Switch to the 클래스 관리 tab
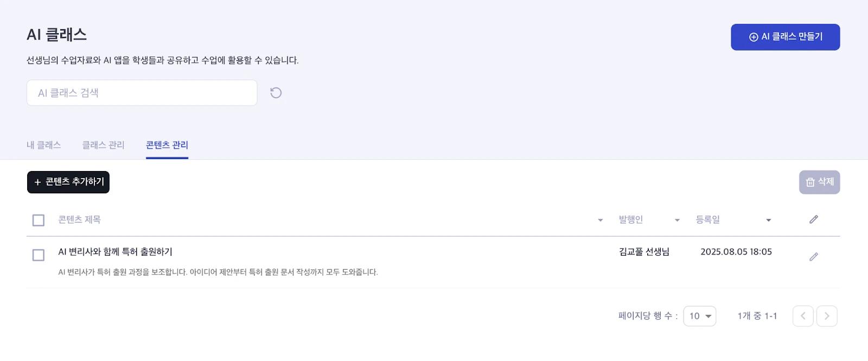Screen dimensions: 868x361 (103, 145)
